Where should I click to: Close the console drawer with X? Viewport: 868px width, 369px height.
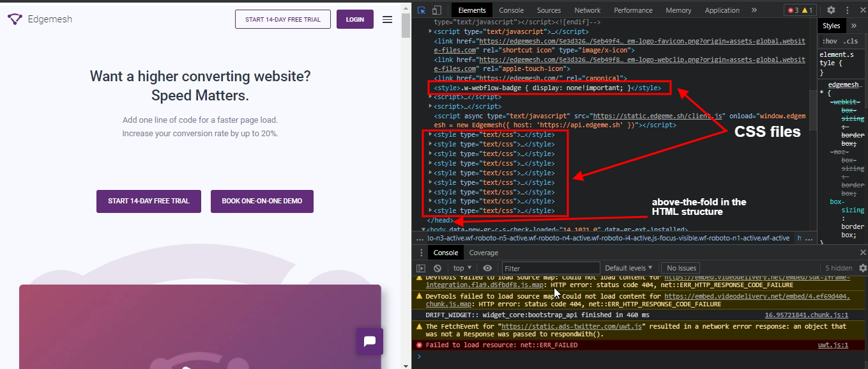863,253
